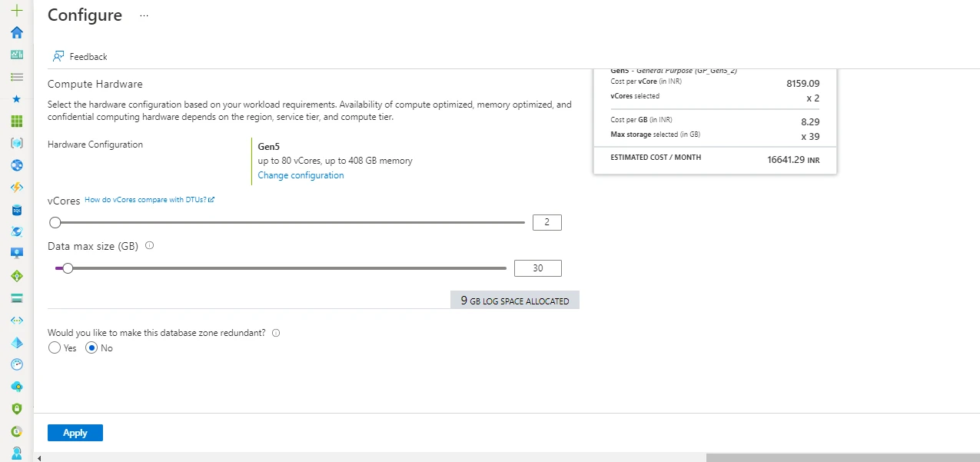Open Home from the sidebar
This screenshot has width=980, height=462.
click(16, 32)
